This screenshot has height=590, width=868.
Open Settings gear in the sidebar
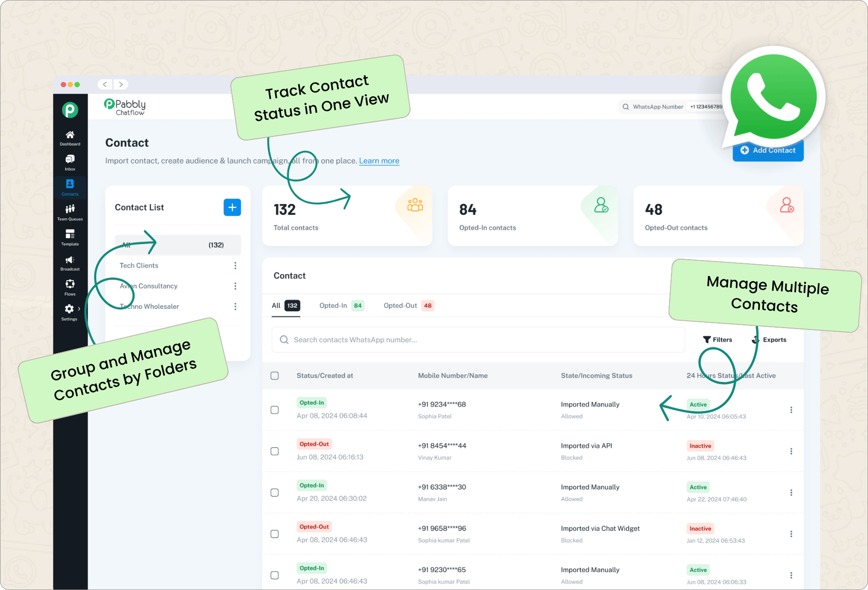69,312
